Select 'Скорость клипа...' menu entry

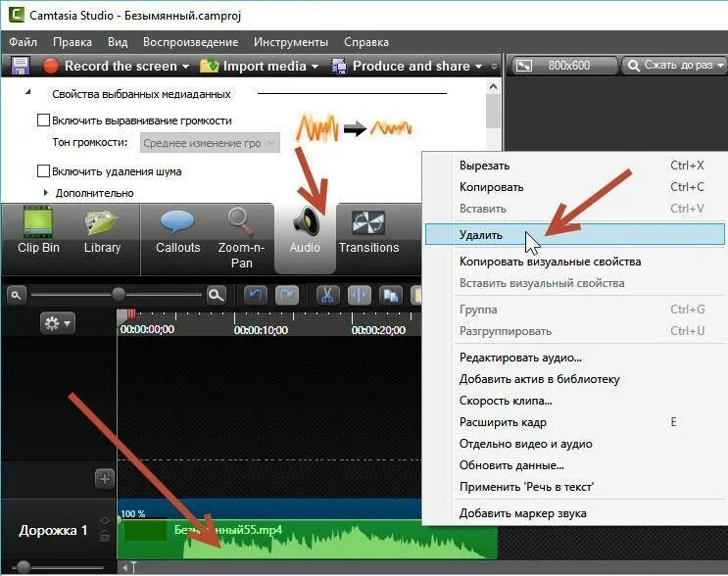[575, 400]
